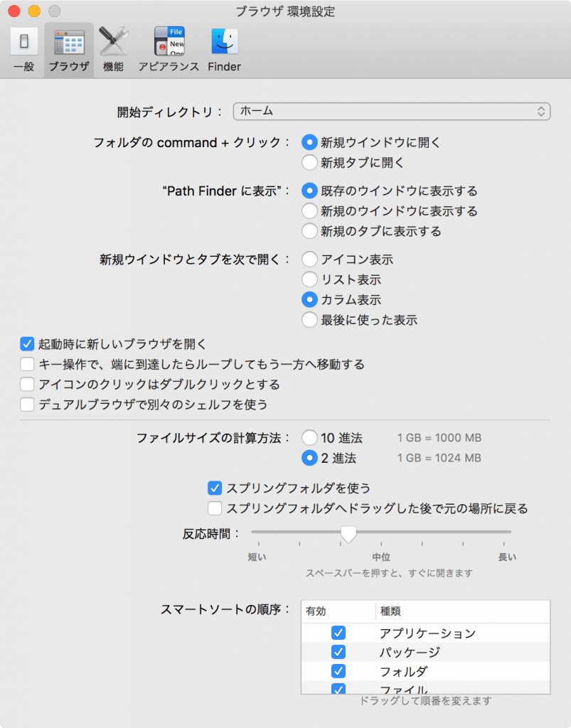Image resolution: width=571 pixels, height=728 pixels.
Task: Uncheck フォルダ in smart sort list
Action: coord(338,671)
